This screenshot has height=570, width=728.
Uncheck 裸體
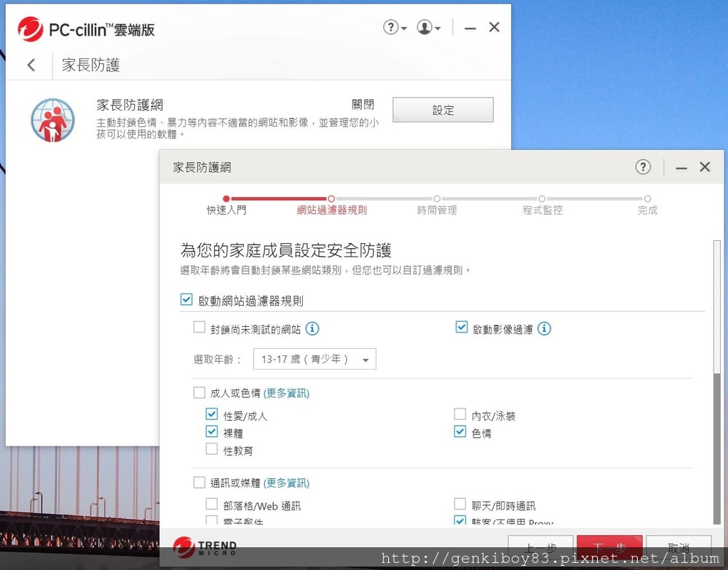pyautogui.click(x=212, y=431)
